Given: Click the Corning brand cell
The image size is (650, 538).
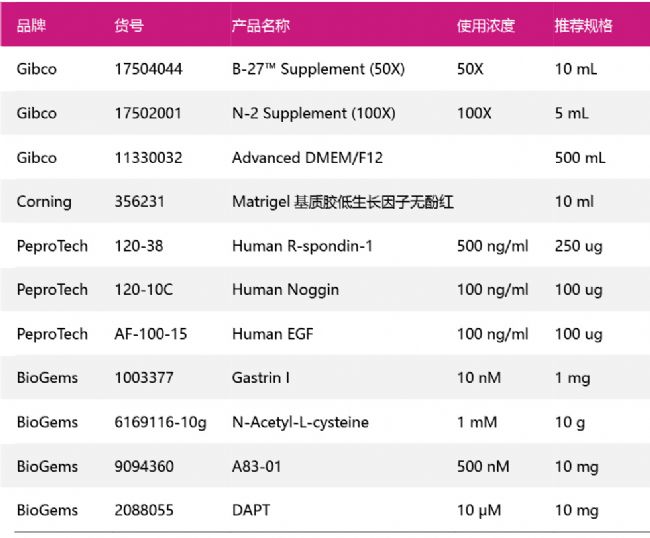Looking at the screenshot, I should pyautogui.click(x=44, y=201).
